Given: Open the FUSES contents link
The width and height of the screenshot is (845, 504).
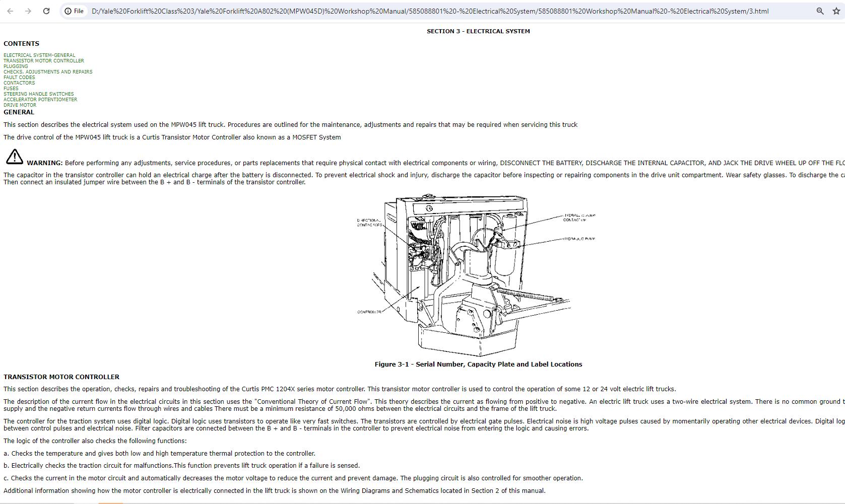Looking at the screenshot, I should point(11,89).
